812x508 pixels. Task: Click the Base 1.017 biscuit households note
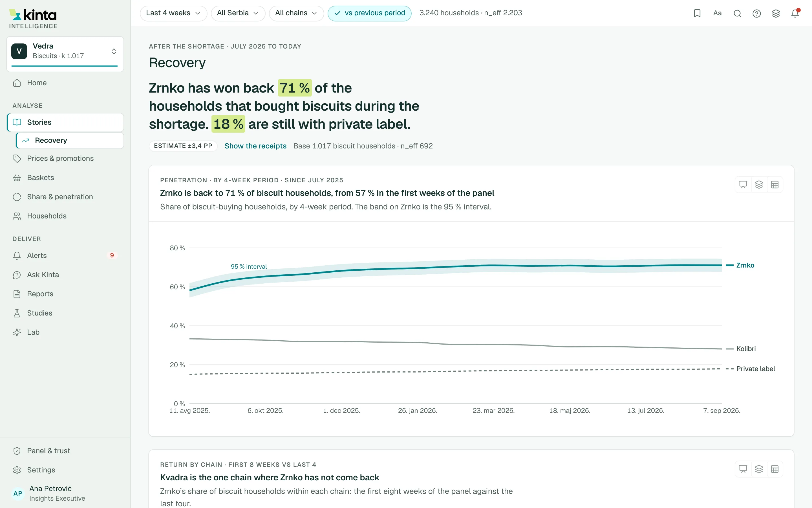363,146
